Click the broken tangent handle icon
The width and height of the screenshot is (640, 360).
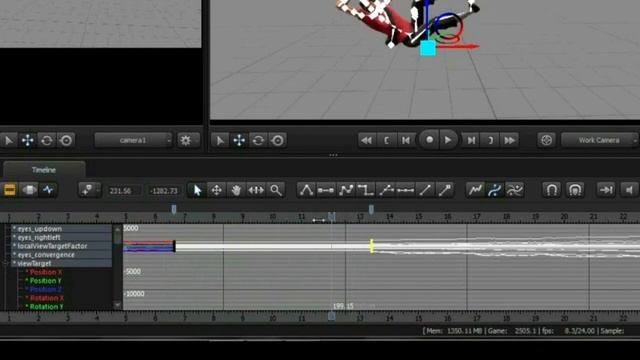pos(385,190)
